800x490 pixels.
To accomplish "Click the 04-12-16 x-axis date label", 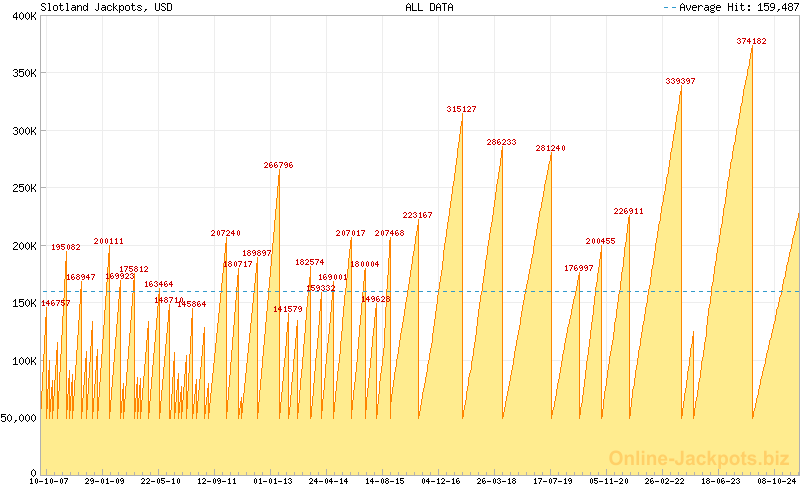I will coord(441,481).
